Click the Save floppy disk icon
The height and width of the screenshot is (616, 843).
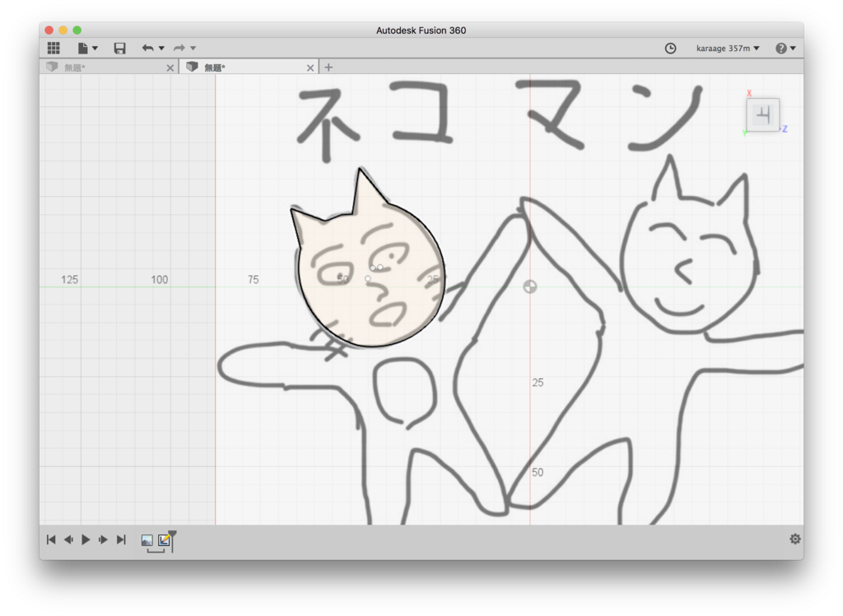point(119,49)
